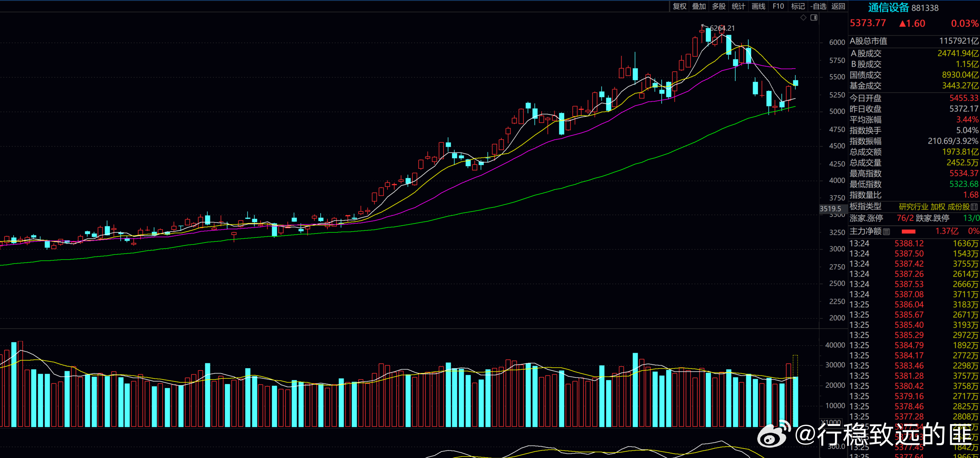Image resolution: width=980 pixels, height=458 pixels.
Task: Click the 平均涨幅 value 3.44%
Action: [968, 120]
